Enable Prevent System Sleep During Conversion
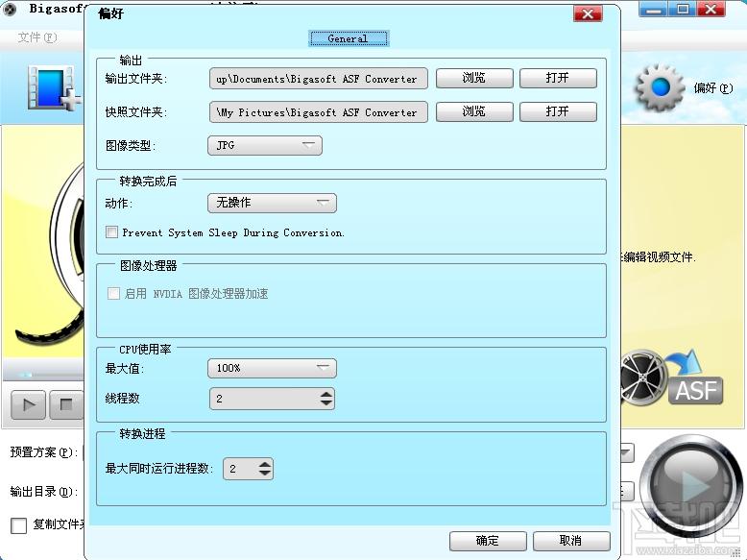 point(112,232)
